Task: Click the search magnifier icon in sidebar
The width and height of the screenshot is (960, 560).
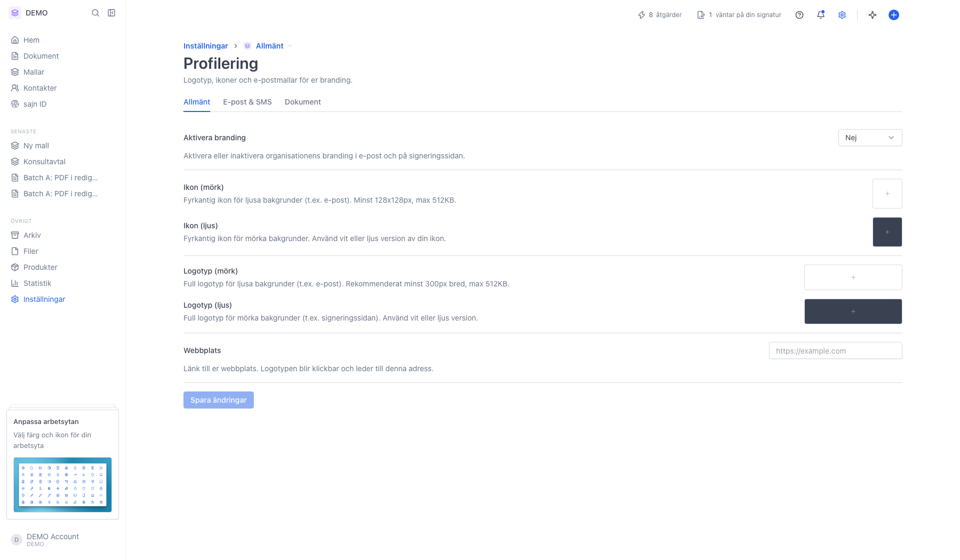Action: (95, 13)
